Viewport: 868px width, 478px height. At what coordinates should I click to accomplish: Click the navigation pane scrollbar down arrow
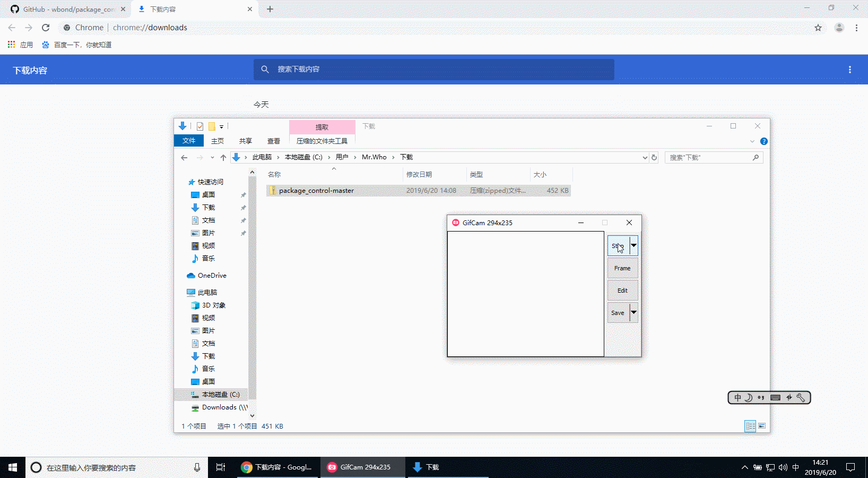252,416
